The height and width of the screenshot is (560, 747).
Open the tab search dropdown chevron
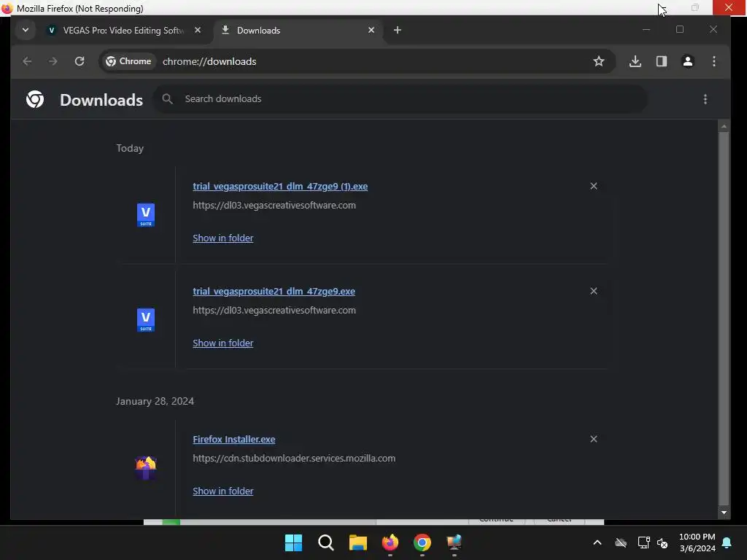click(26, 30)
